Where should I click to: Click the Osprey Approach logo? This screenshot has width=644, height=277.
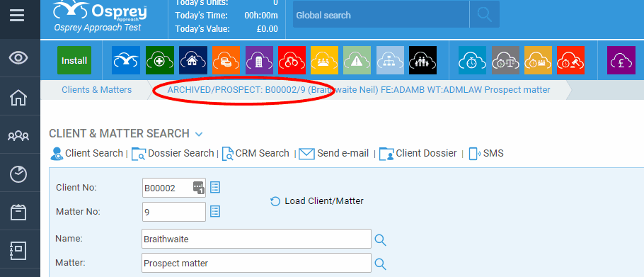coord(99,11)
